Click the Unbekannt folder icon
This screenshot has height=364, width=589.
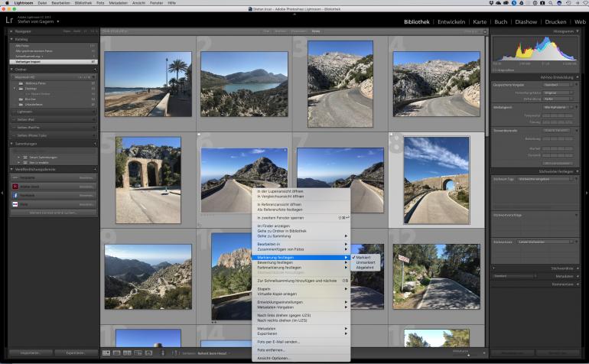click(21, 105)
